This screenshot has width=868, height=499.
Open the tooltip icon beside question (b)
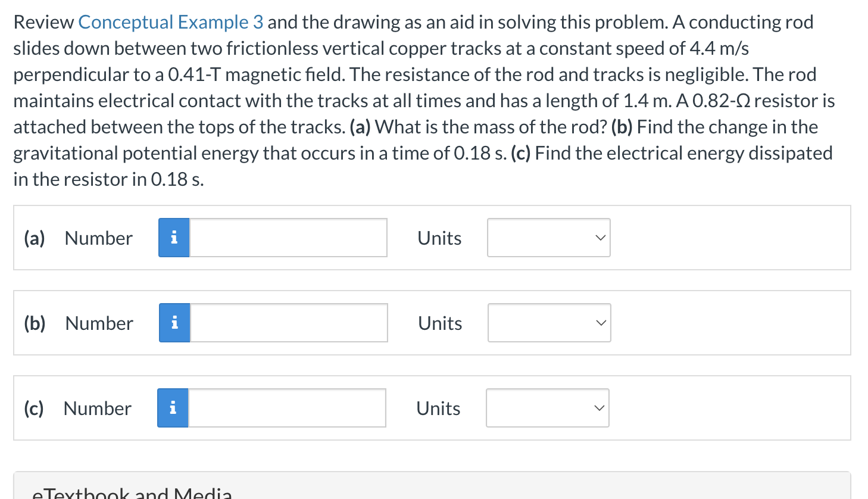[173, 322]
